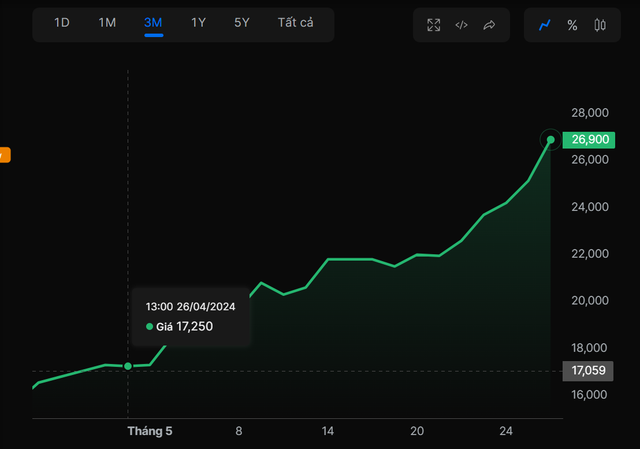
Task: Select the active 3M range tab
Action: [153, 23]
